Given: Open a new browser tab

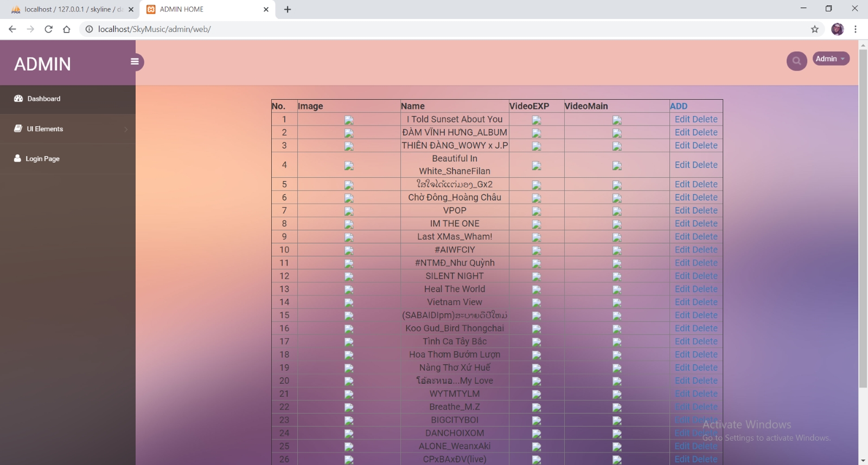Looking at the screenshot, I should (x=288, y=9).
